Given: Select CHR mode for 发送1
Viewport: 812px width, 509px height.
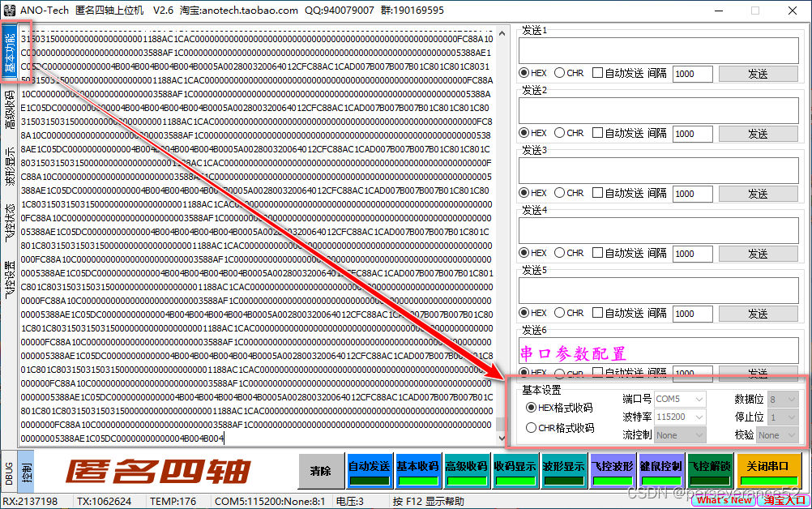Looking at the screenshot, I should click(569, 73).
